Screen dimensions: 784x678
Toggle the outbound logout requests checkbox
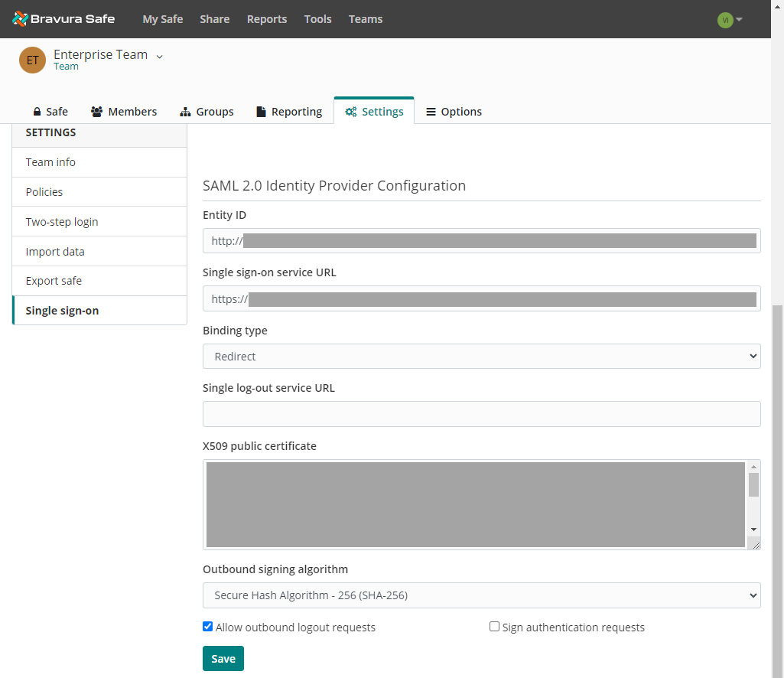click(207, 626)
